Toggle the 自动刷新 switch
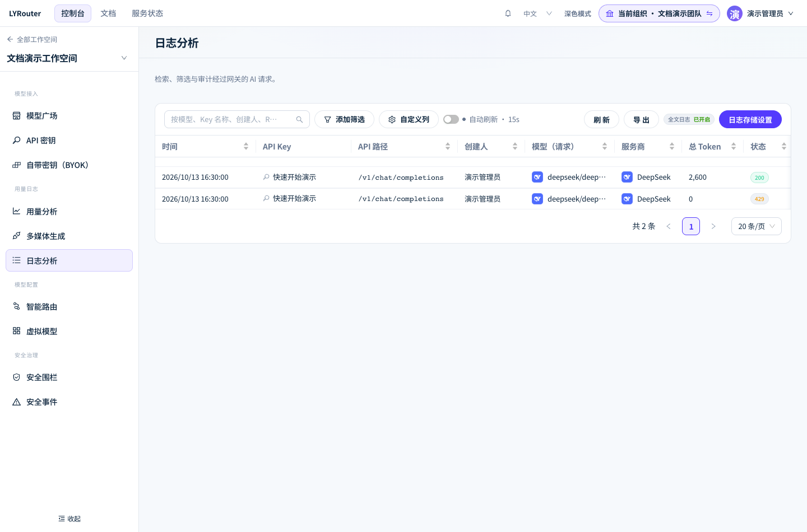 pyautogui.click(x=451, y=119)
